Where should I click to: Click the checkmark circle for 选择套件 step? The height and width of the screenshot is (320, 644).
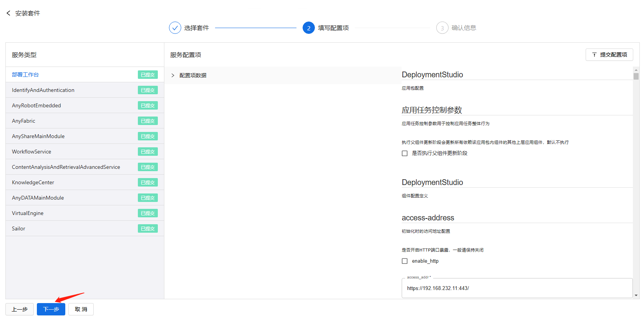point(175,28)
